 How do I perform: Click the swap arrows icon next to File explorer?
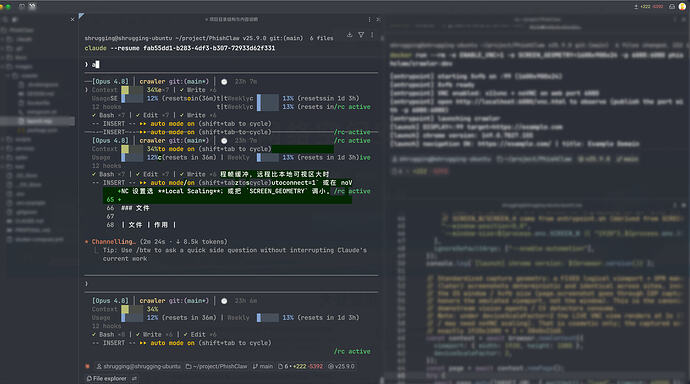click(x=134, y=378)
